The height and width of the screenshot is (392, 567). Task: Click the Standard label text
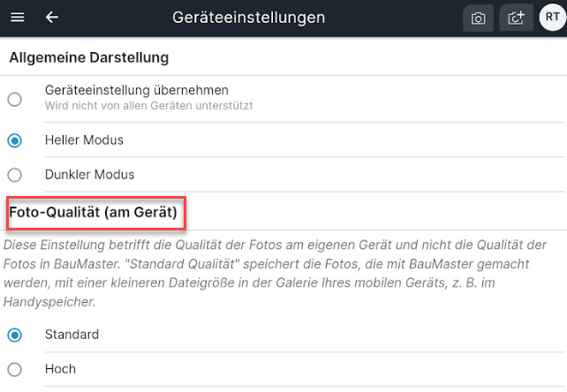[72, 335]
